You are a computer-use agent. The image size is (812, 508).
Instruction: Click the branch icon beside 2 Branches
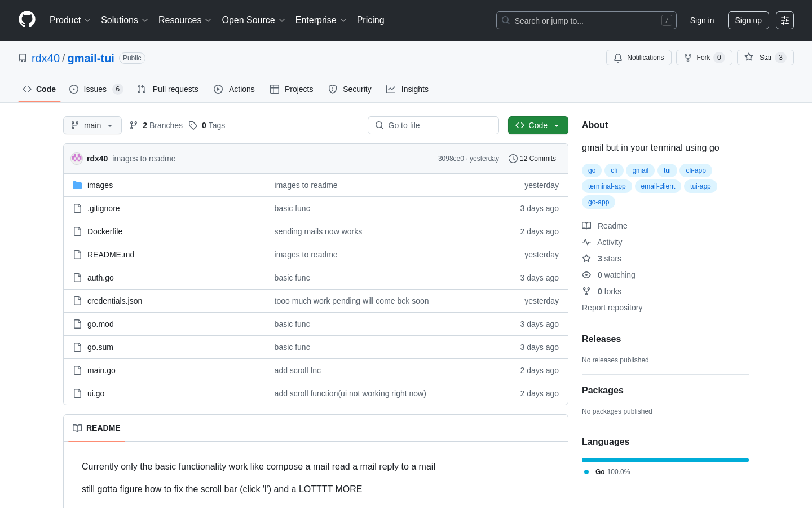click(x=134, y=125)
